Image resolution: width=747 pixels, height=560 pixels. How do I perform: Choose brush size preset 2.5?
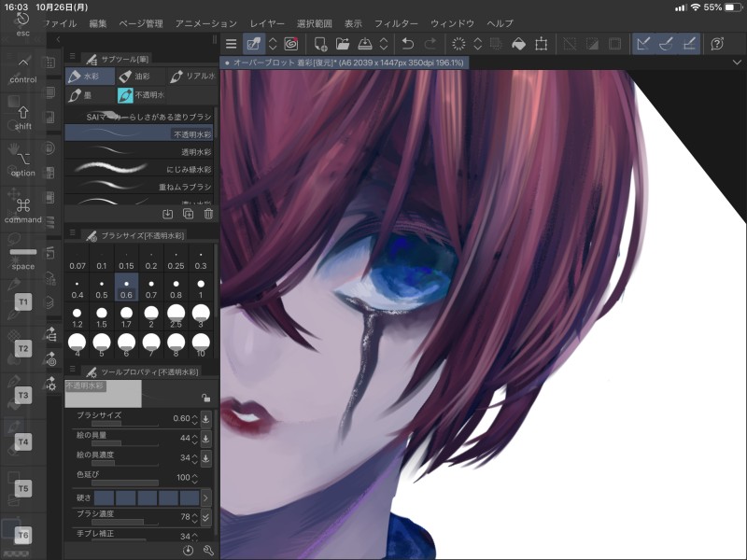pos(176,316)
